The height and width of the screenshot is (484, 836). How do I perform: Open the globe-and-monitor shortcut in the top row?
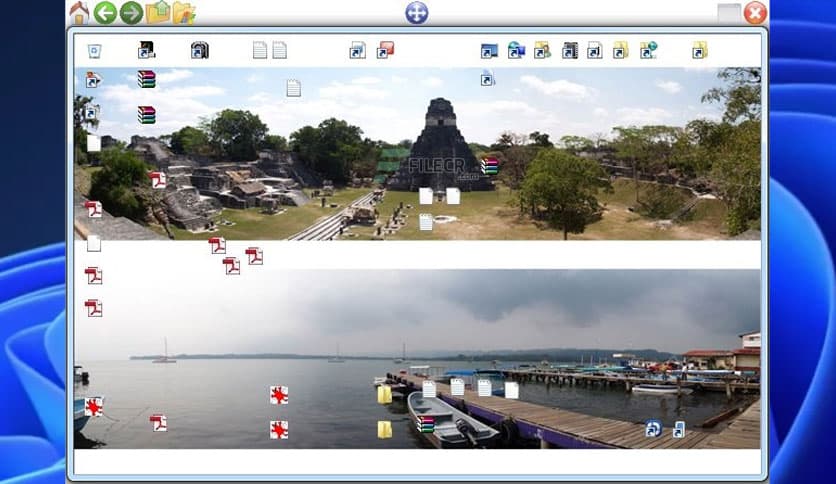tap(516, 50)
